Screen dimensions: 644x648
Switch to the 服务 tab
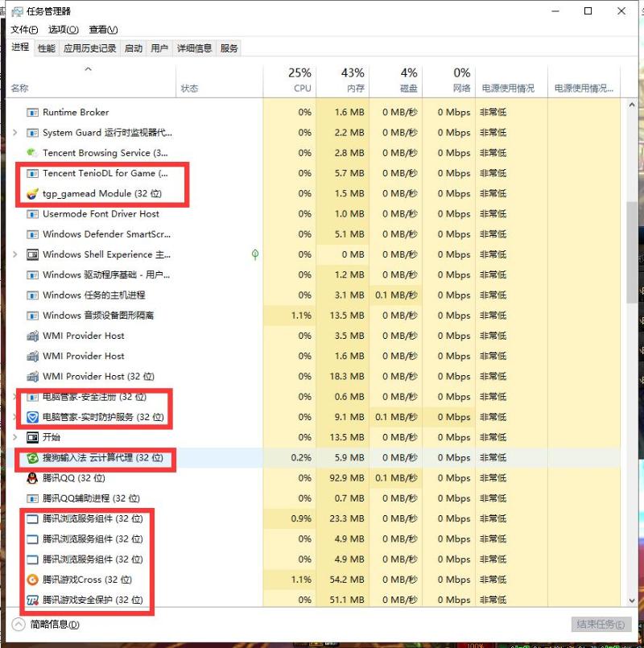[229, 48]
